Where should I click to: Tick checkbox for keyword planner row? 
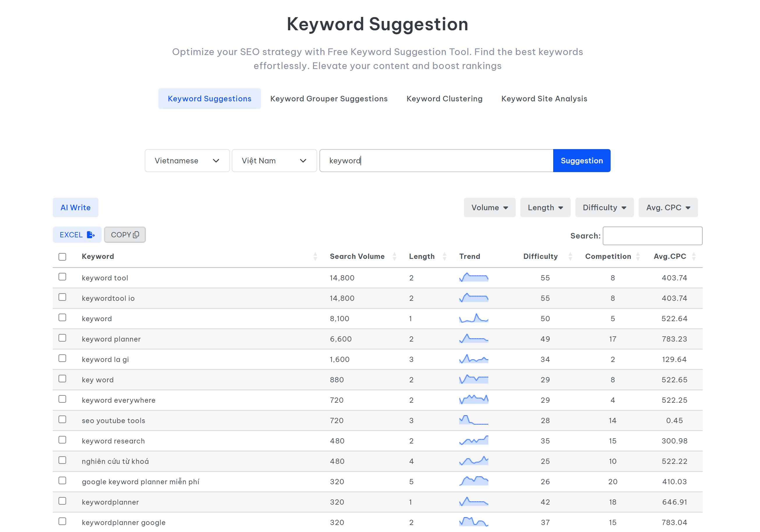pyautogui.click(x=62, y=338)
